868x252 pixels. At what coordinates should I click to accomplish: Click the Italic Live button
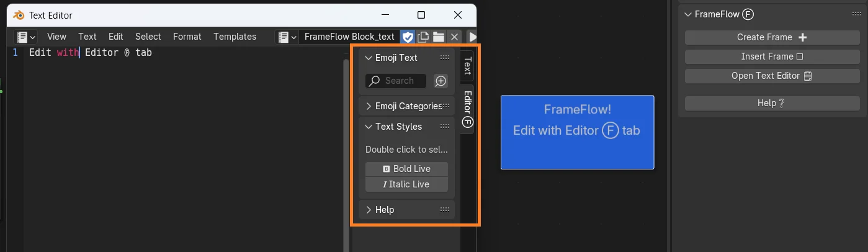pyautogui.click(x=407, y=184)
